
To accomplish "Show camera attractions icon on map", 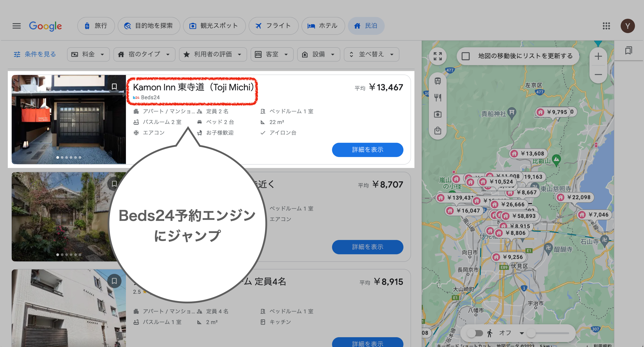I will pos(438,114).
